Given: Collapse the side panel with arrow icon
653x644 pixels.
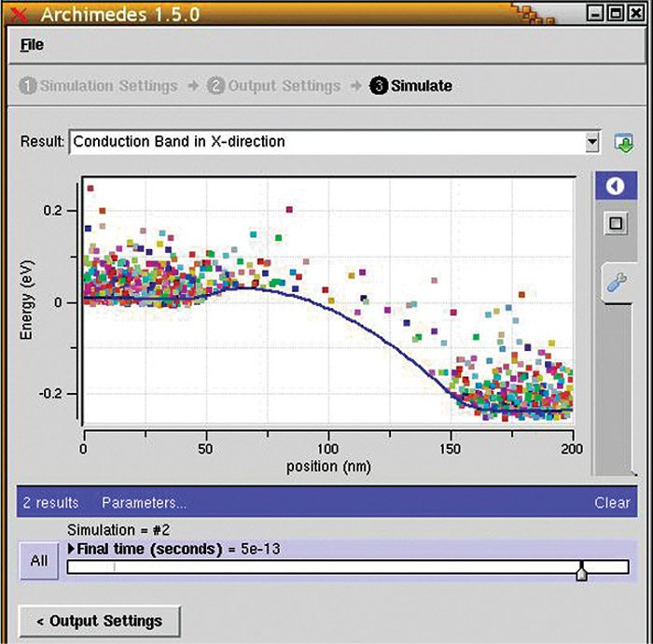Looking at the screenshot, I should [x=614, y=186].
